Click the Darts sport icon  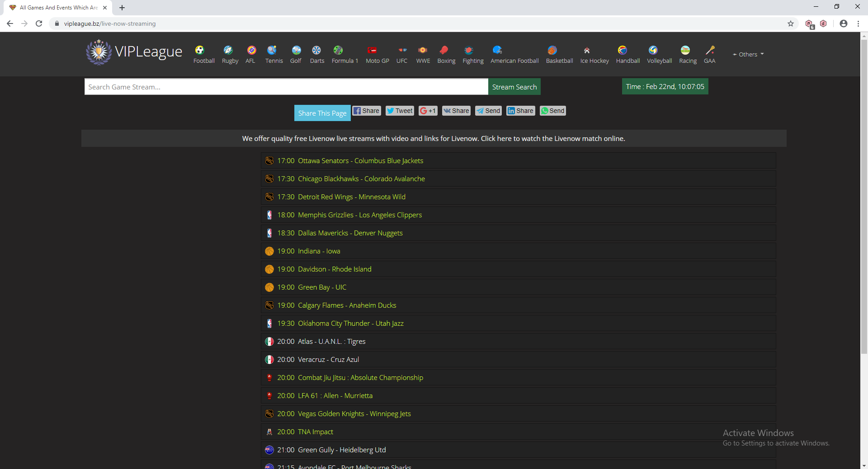(316, 53)
